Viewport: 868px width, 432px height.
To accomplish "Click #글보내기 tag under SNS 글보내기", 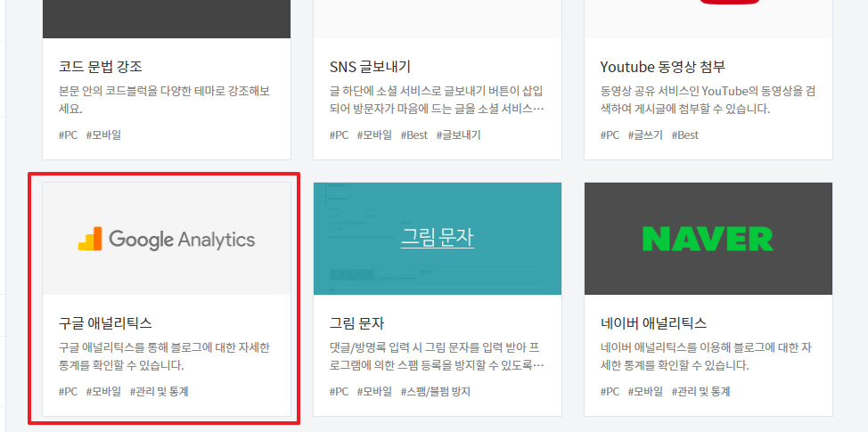I will pyautogui.click(x=458, y=135).
